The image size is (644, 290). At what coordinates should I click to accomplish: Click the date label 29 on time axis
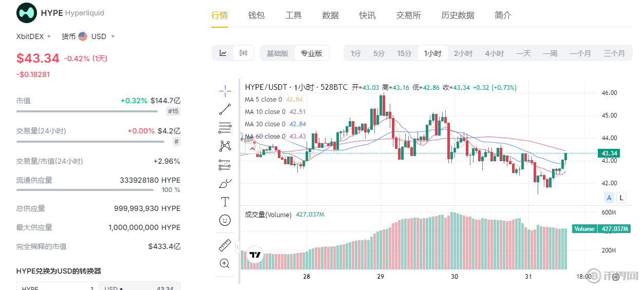pyautogui.click(x=381, y=277)
